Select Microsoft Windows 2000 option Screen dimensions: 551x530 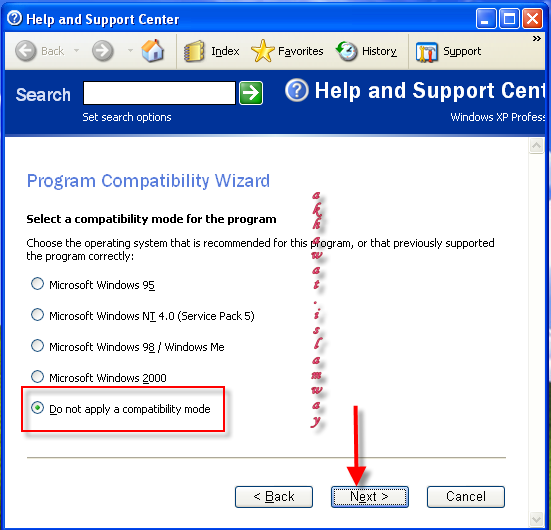pyautogui.click(x=37, y=377)
